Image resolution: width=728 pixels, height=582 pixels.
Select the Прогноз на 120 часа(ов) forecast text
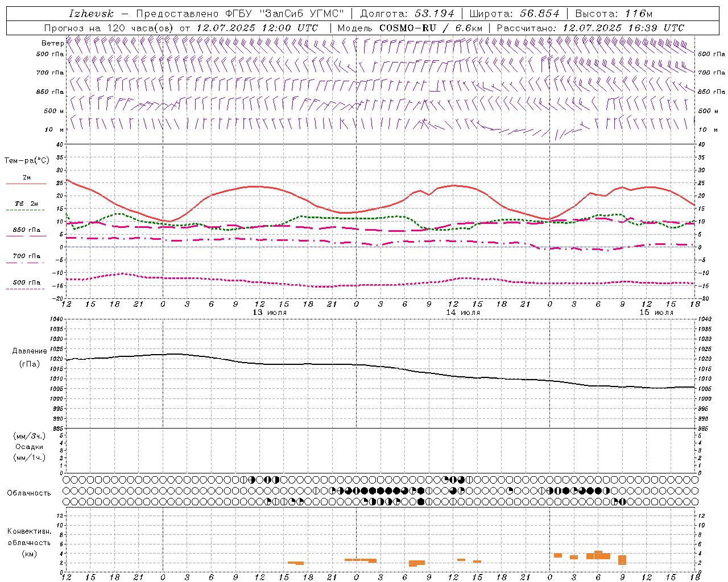pos(109,28)
